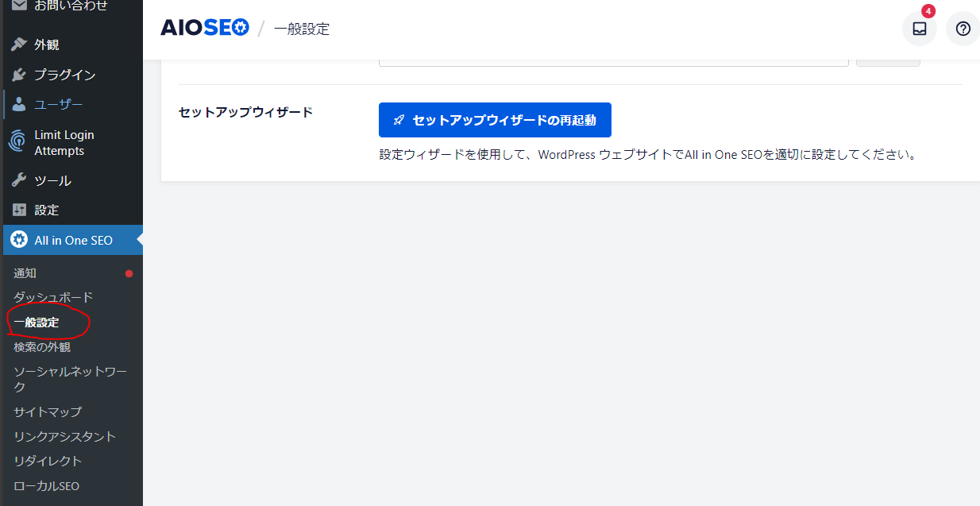Click the paintbrush icon next to 外観
Viewport: 980px width, 506px height.
click(x=19, y=44)
